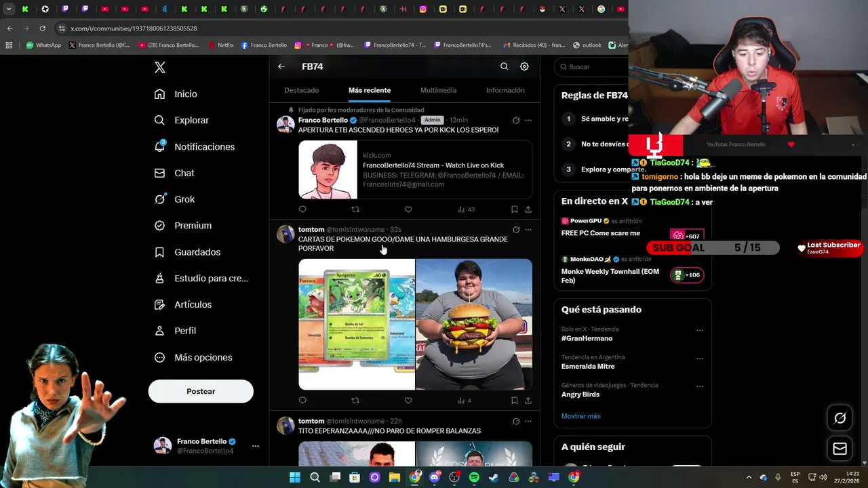The width and height of the screenshot is (868, 488).
Task: Reply to Franco Bertello's pinned post
Action: click(x=302, y=209)
